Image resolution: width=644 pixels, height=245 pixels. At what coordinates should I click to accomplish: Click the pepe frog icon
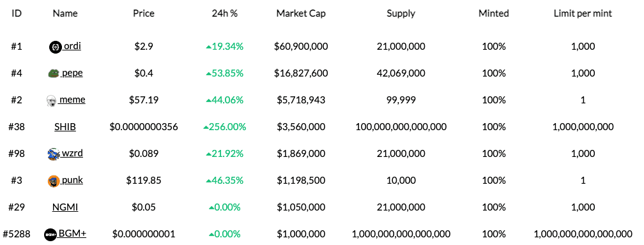coord(54,73)
